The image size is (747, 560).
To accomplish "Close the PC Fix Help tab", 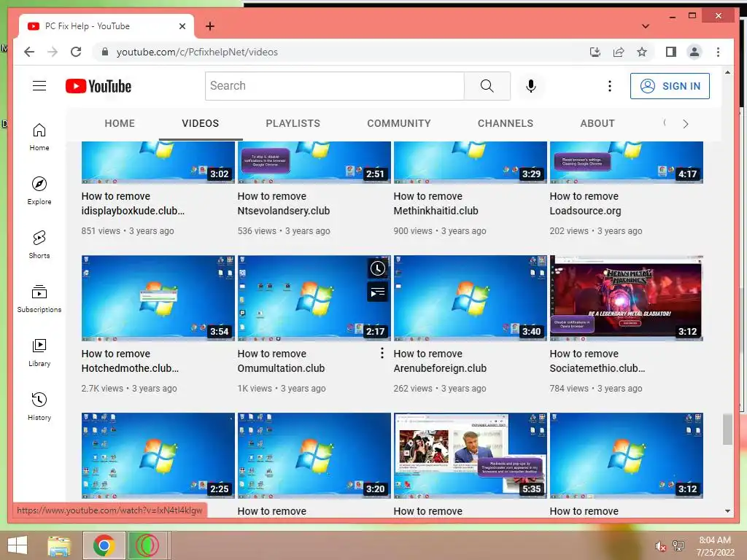I will 182,26.
